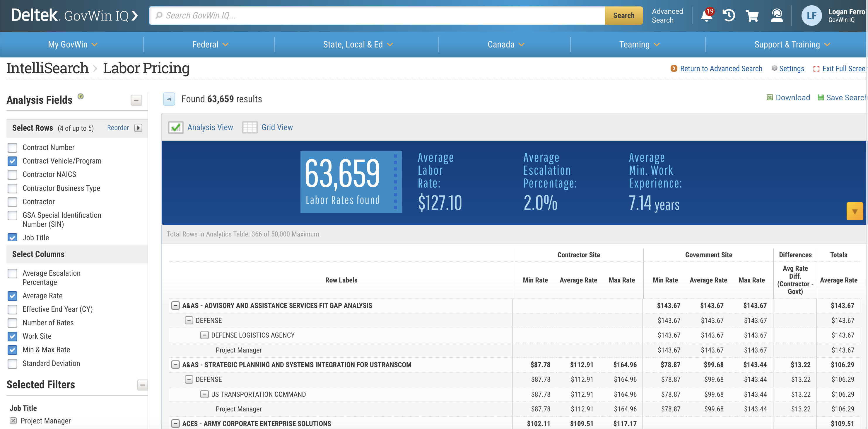Click the Deltek GovWin IQ logo

click(x=74, y=15)
